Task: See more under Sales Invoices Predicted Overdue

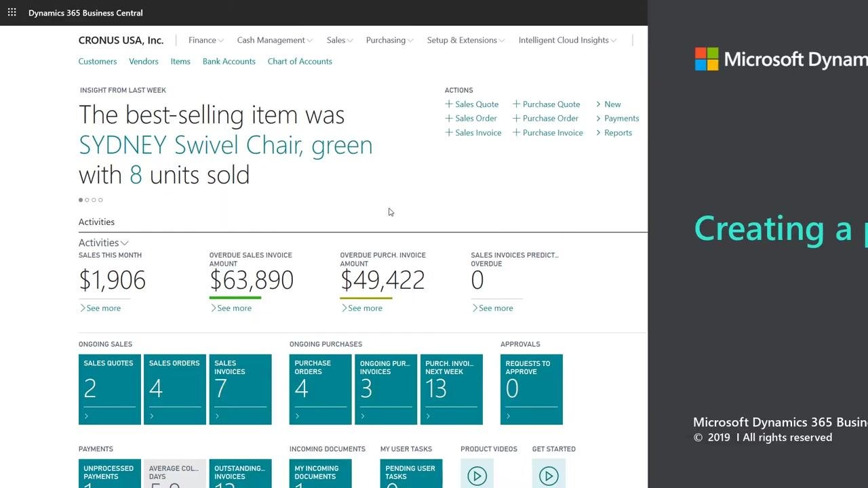Action: (492, 308)
